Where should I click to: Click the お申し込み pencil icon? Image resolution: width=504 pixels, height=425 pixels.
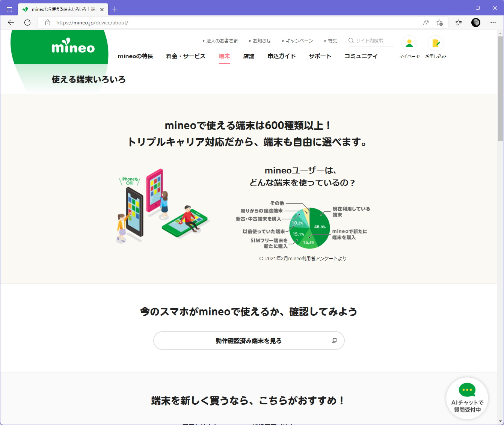pos(435,42)
